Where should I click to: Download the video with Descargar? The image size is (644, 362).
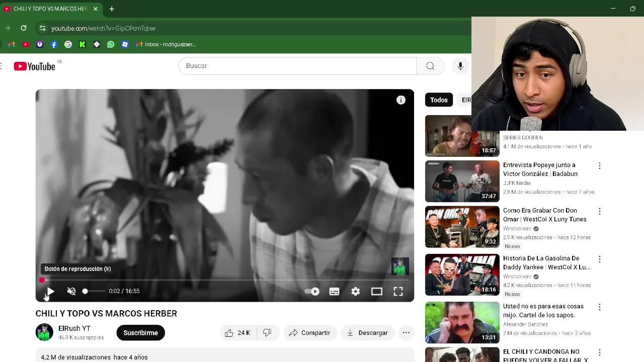pyautogui.click(x=367, y=333)
